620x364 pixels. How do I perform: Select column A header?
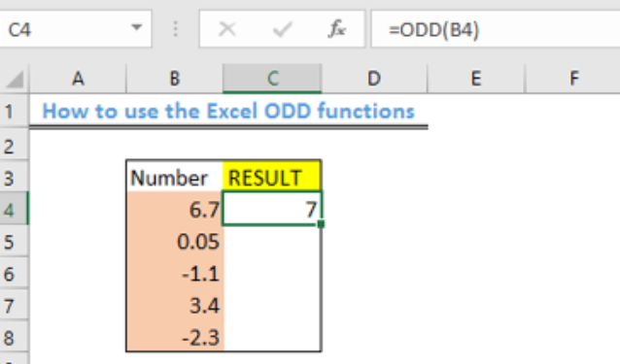click(x=78, y=79)
